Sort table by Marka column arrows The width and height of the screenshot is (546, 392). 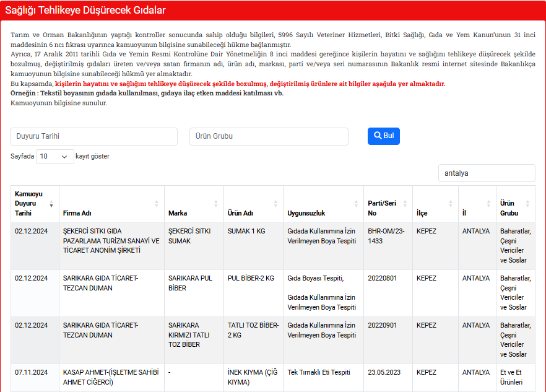click(216, 204)
